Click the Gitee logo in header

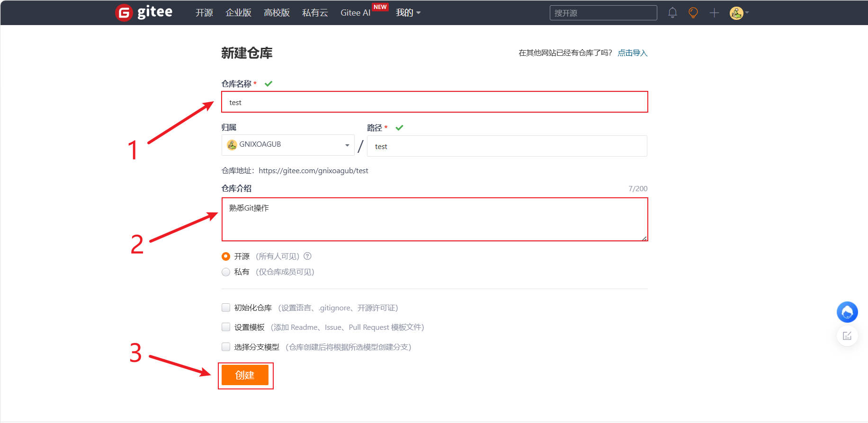pos(144,13)
